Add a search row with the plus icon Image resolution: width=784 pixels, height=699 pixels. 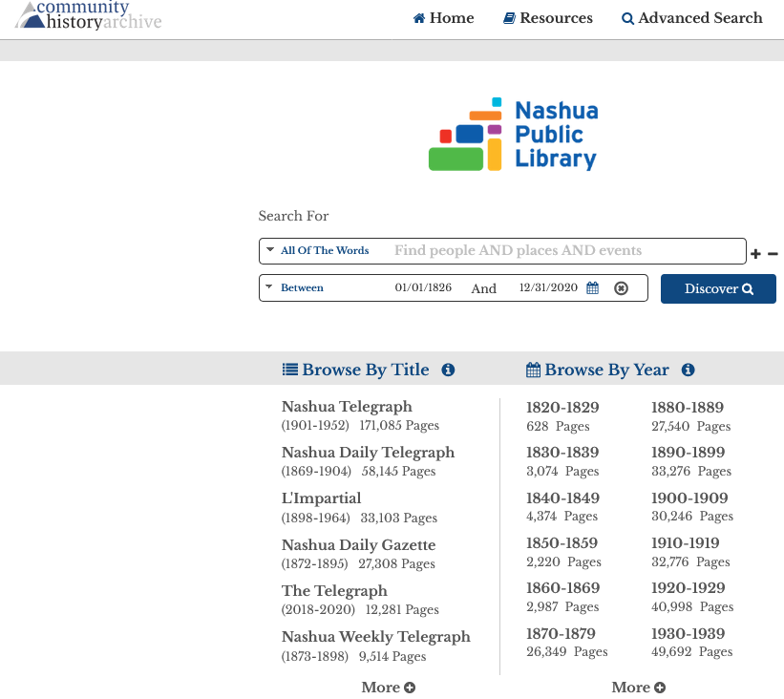click(x=755, y=254)
